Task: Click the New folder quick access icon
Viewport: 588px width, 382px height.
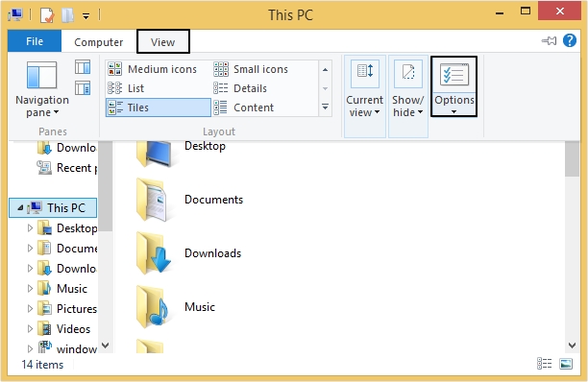Action: pos(67,15)
